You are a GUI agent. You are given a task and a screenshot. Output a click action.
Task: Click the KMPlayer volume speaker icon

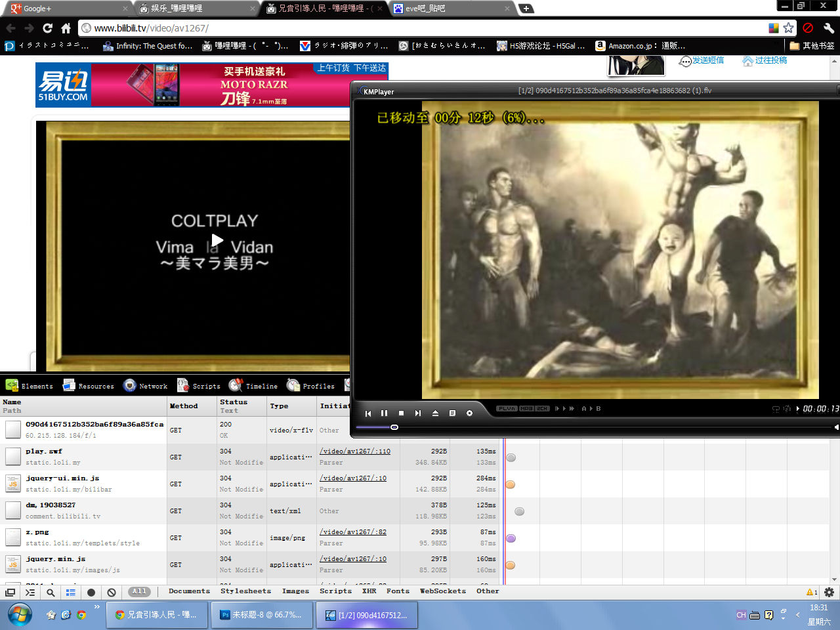(836, 427)
